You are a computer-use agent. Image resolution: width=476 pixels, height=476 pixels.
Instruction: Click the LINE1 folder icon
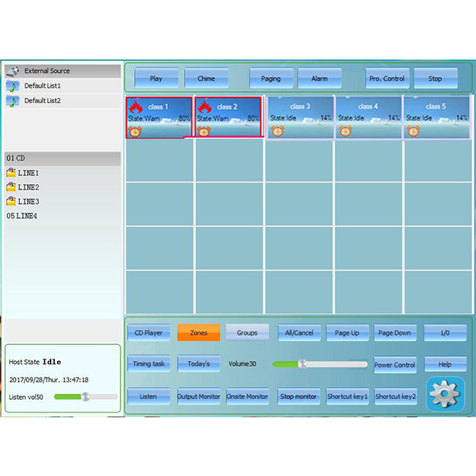click(11, 173)
